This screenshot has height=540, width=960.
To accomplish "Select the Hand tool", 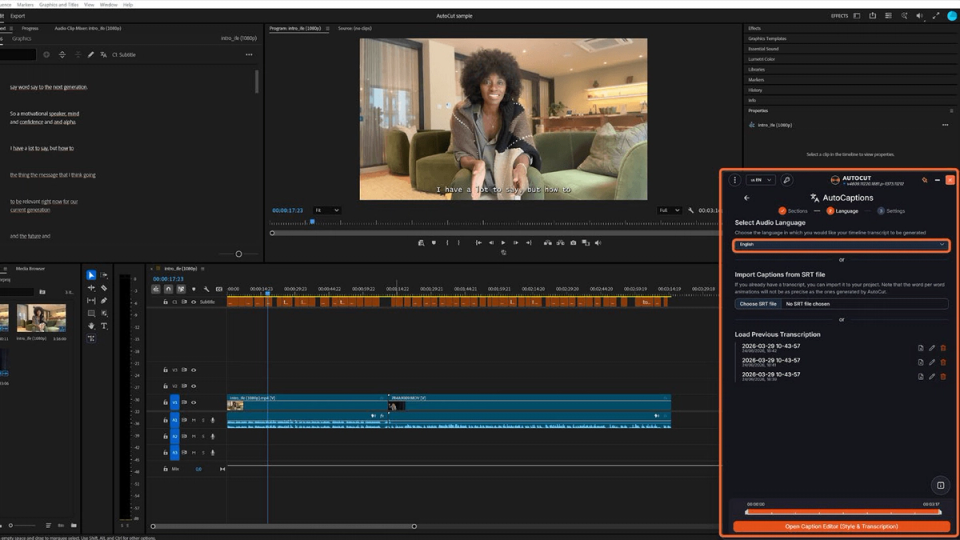I will point(91,326).
